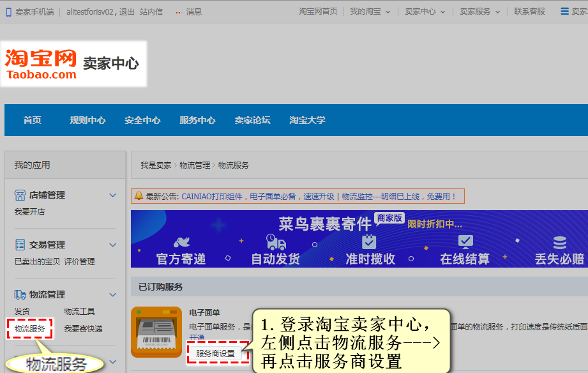Screen dimensions: 588x373
Task: Click the 菜鸟裹裹寄件 banner
Action: click(x=359, y=239)
